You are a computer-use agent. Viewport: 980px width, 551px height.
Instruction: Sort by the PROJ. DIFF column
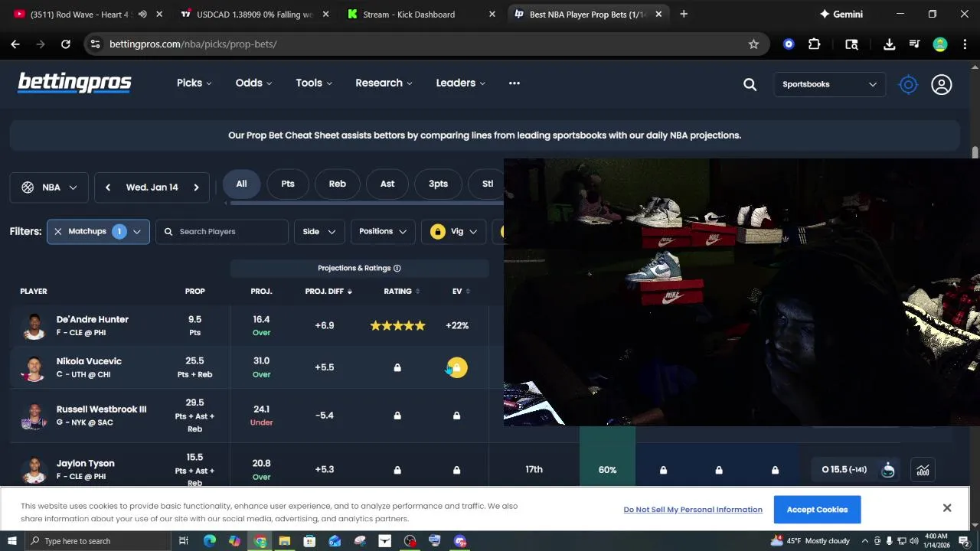(328, 292)
